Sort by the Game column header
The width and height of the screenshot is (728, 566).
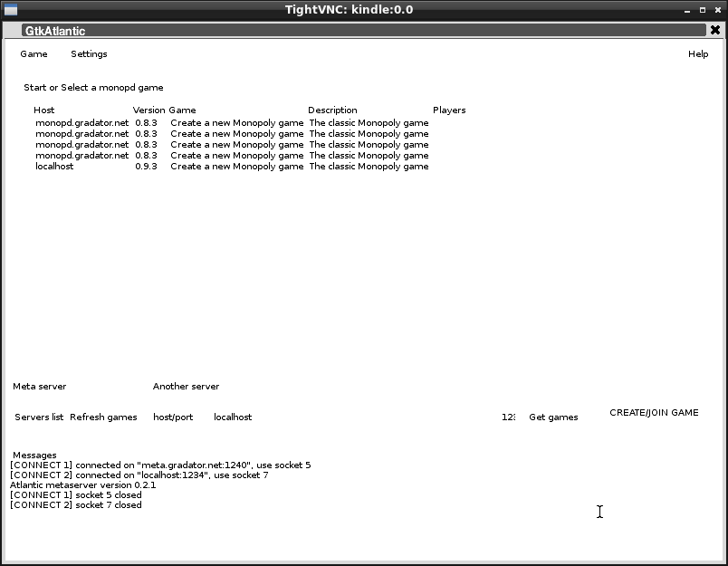click(x=182, y=110)
